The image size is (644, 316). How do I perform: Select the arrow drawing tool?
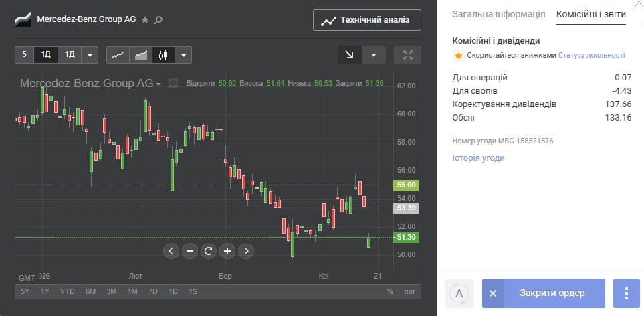pyautogui.click(x=350, y=55)
